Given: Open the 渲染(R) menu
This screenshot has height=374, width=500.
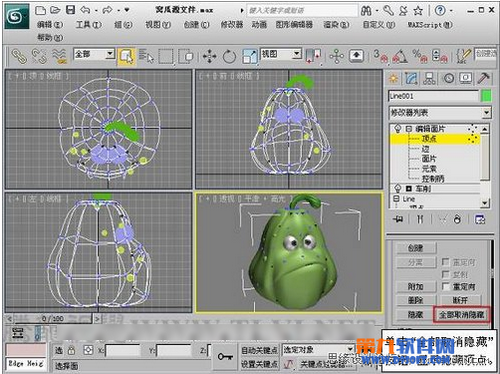Looking at the screenshot, I should click(336, 25).
